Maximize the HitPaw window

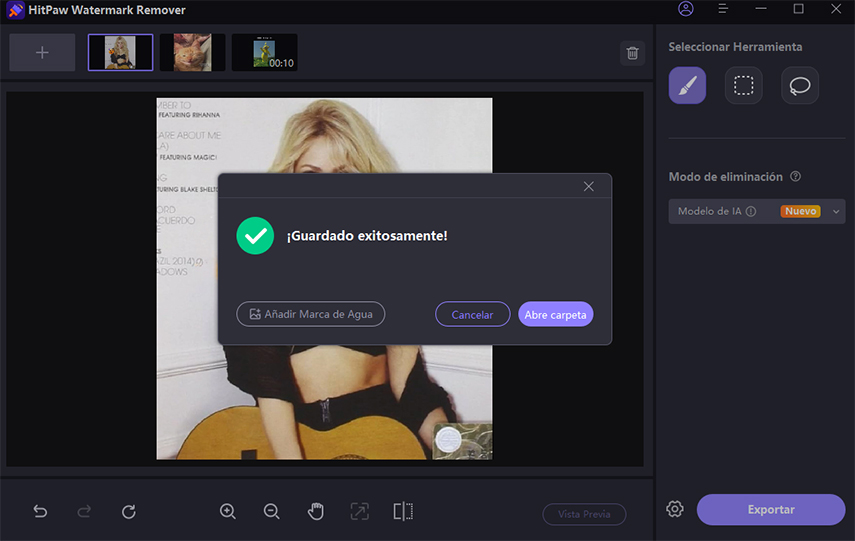(798, 9)
